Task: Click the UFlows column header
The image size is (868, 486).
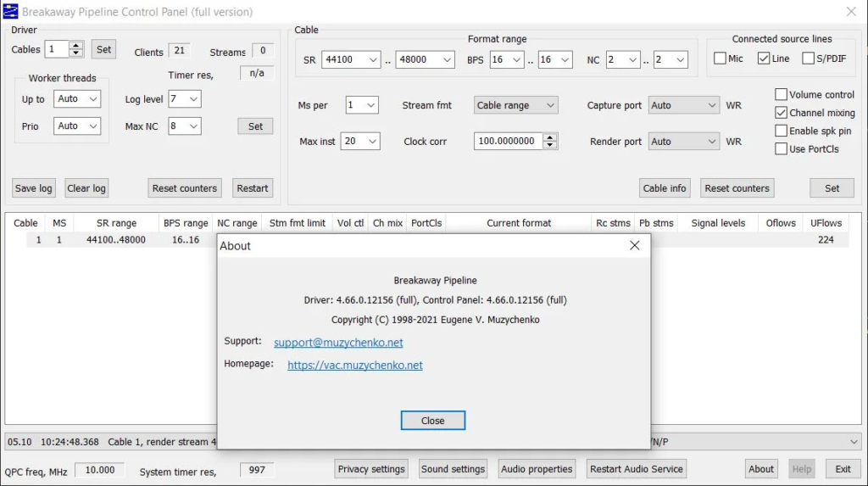Action: pyautogui.click(x=826, y=223)
